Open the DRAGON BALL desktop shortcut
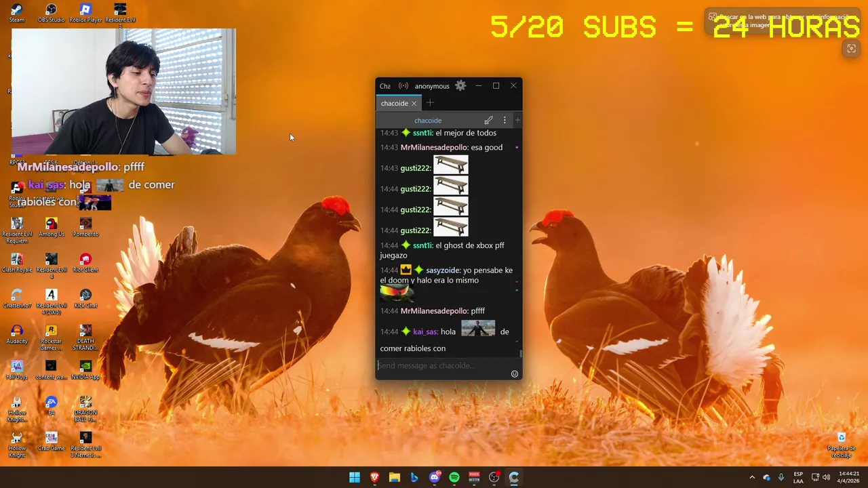This screenshot has height=488, width=868. 85,409
